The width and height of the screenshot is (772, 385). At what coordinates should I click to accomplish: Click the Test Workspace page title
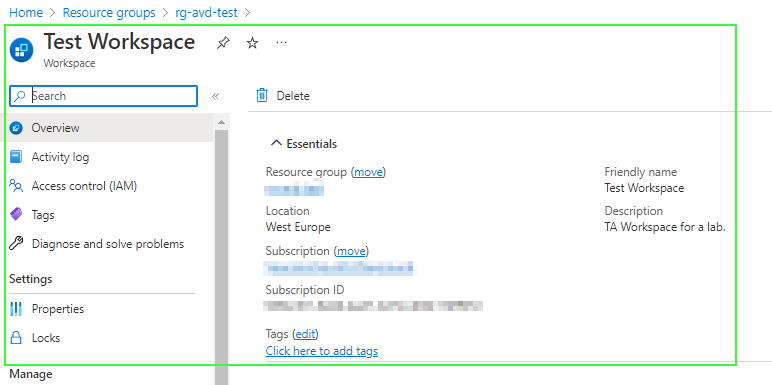(x=119, y=42)
